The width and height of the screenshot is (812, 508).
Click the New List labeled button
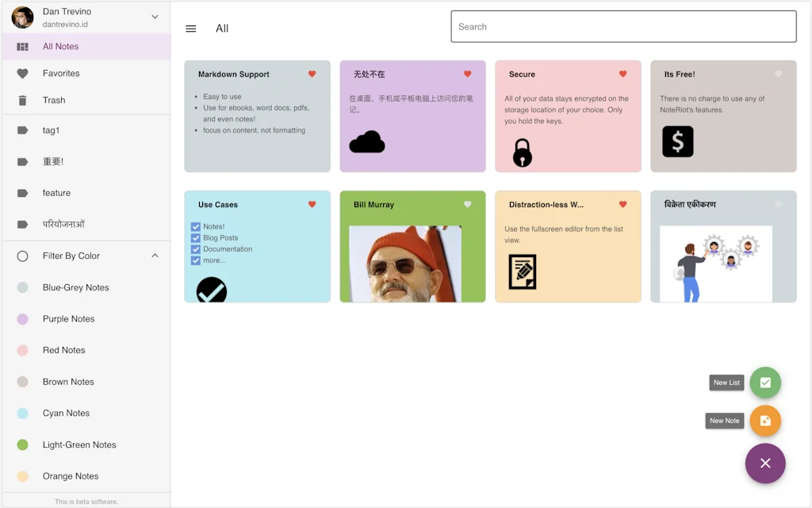point(726,383)
